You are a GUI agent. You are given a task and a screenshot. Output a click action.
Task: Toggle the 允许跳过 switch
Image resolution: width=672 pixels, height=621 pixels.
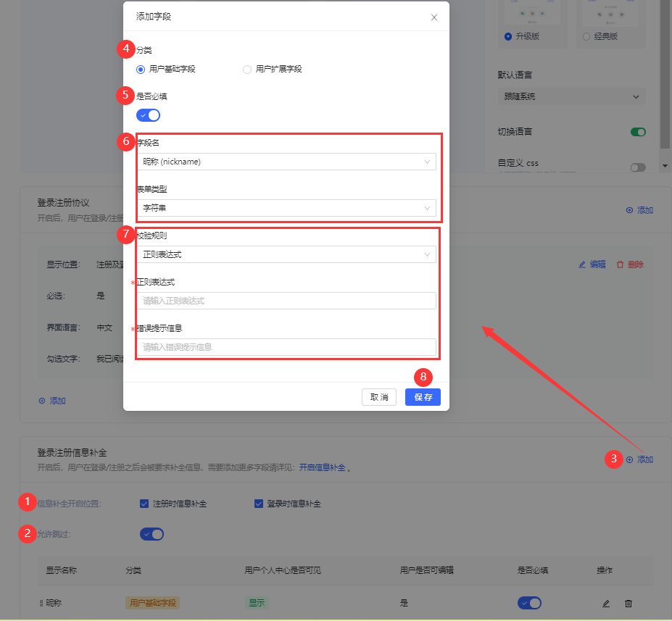pos(152,534)
